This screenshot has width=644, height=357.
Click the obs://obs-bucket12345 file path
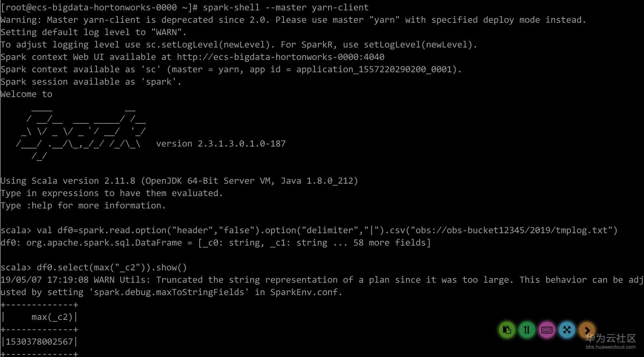tap(511, 230)
